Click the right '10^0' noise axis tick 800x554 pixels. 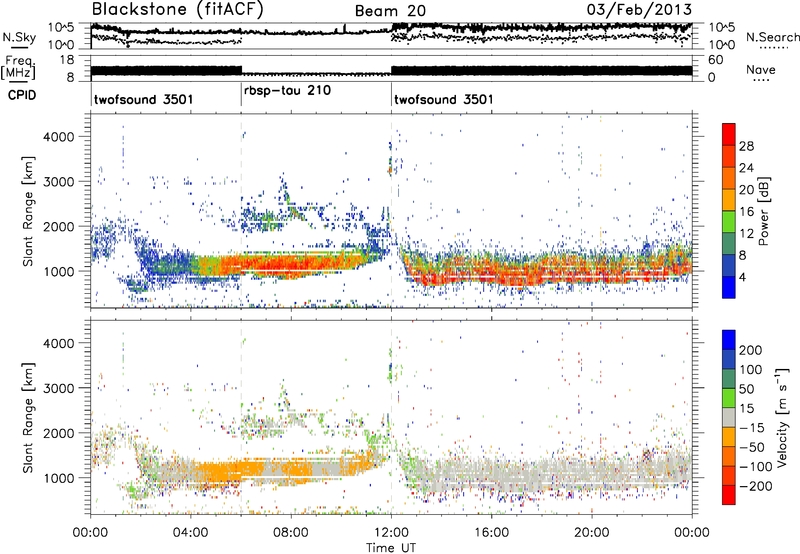point(721,45)
